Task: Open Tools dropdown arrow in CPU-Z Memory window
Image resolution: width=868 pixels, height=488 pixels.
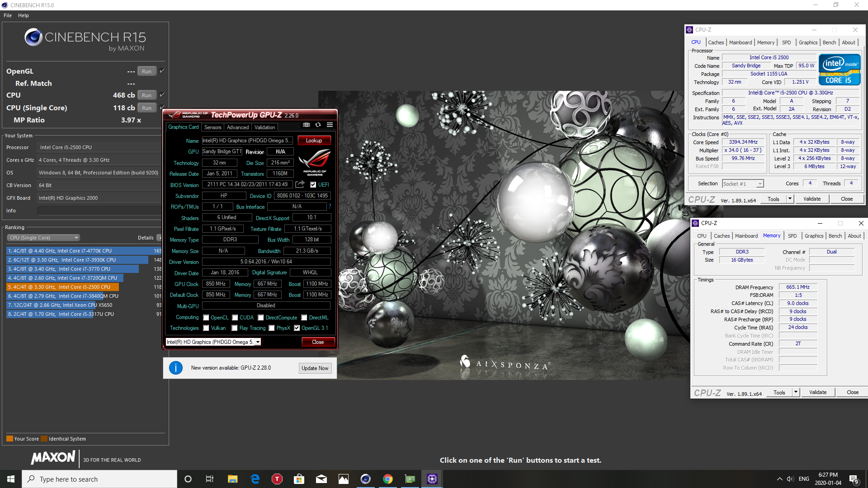Action: pos(796,392)
